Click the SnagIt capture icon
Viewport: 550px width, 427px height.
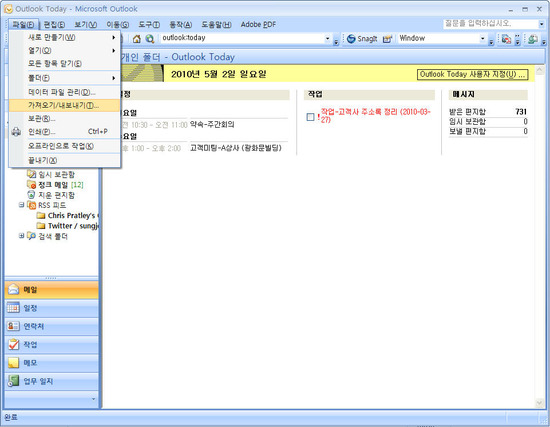pyautogui.click(x=351, y=39)
